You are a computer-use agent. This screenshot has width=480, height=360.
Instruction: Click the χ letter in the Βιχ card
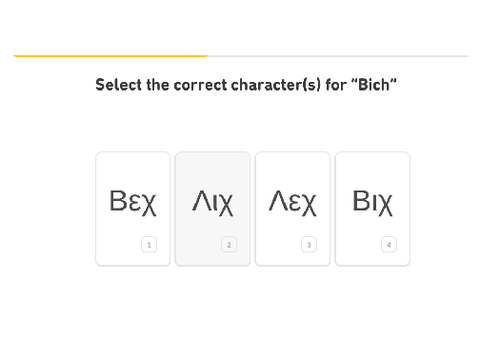(x=386, y=205)
